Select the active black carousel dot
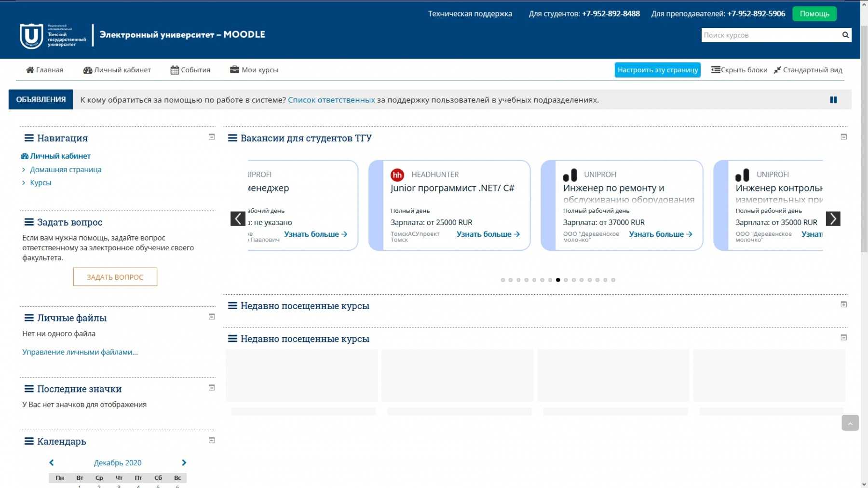The image size is (868, 488). coord(558,280)
